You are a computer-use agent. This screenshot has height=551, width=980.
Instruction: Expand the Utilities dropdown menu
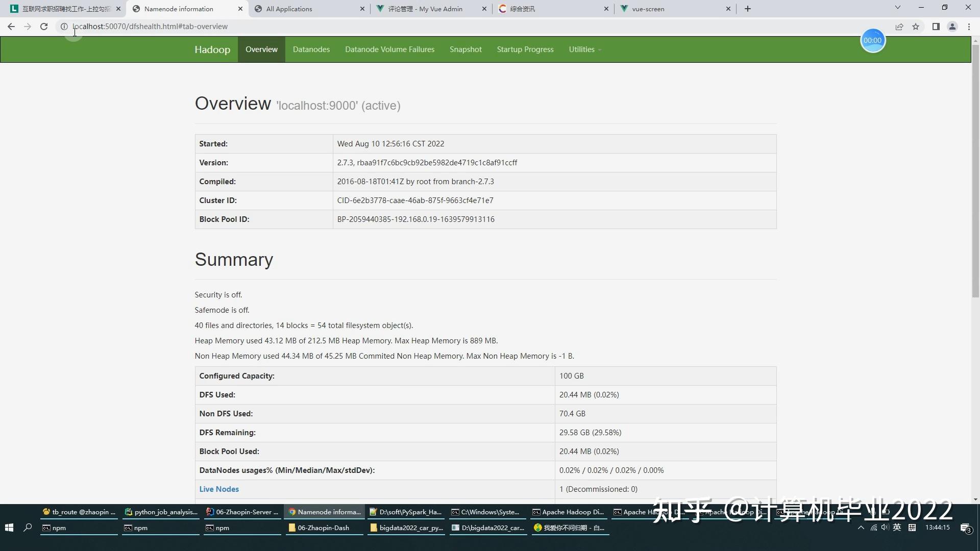coord(584,49)
